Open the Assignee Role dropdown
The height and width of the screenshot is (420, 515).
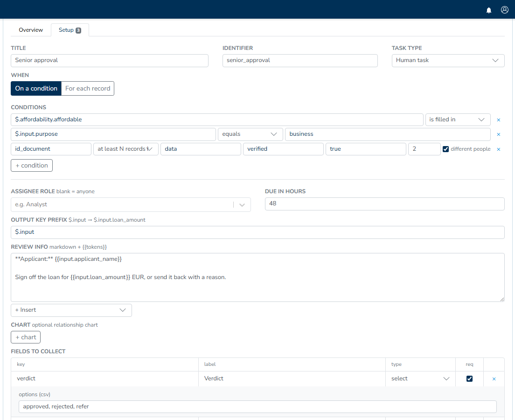click(131, 204)
